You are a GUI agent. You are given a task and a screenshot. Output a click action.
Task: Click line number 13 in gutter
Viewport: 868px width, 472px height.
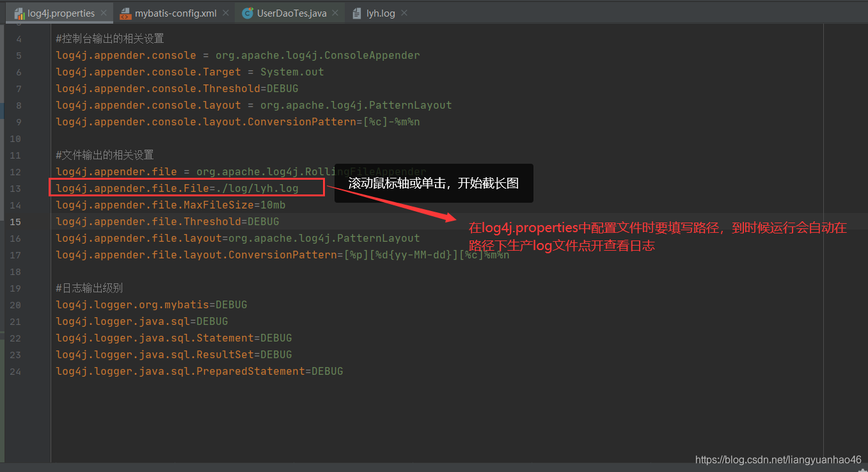click(x=15, y=189)
